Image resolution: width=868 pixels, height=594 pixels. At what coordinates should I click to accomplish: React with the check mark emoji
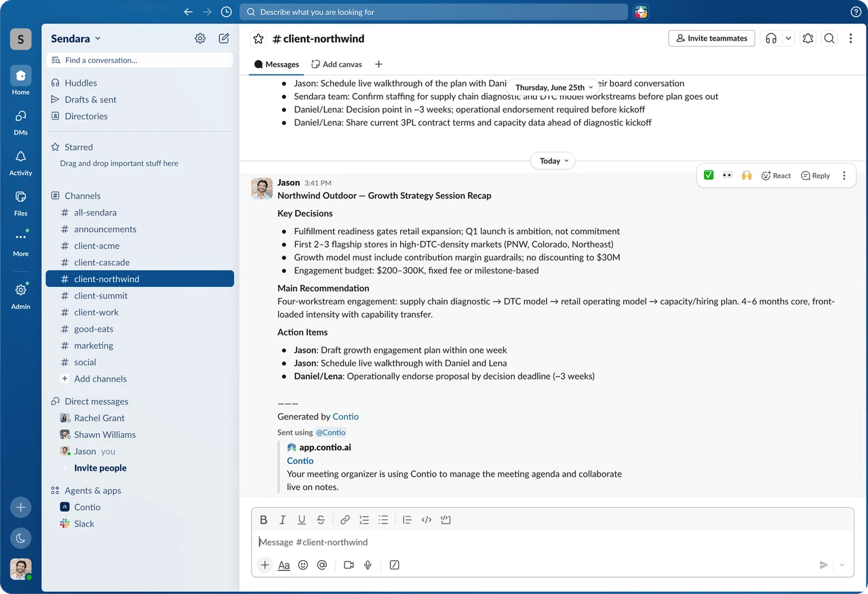709,176
